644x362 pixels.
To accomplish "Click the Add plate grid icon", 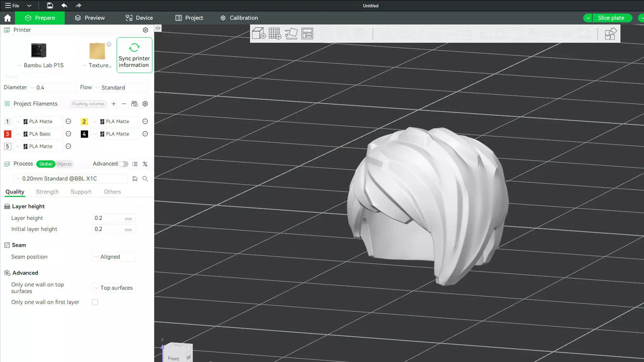I will click(x=275, y=34).
